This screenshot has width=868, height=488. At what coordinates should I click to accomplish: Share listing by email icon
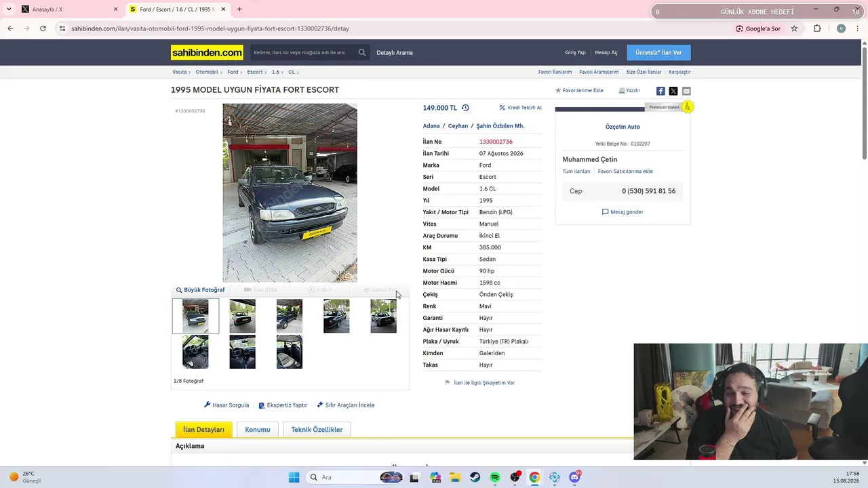686,91
